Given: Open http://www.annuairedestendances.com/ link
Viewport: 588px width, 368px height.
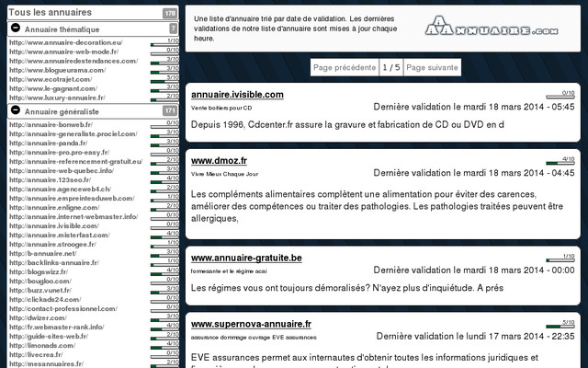Looking at the screenshot, I should (73, 61).
